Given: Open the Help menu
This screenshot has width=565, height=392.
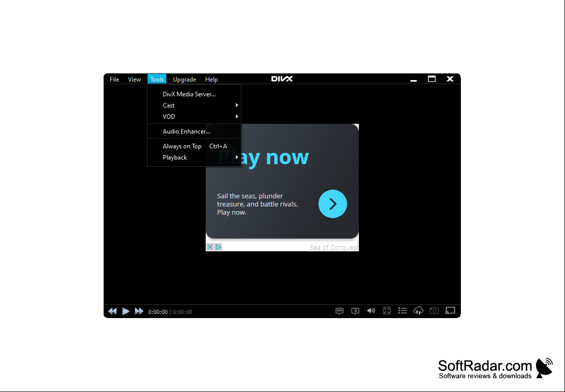Looking at the screenshot, I should [211, 79].
